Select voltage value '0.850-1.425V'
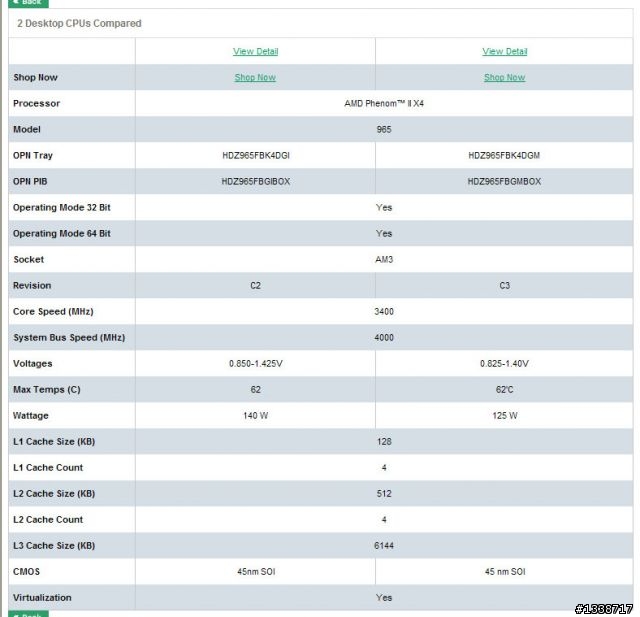Image resolution: width=640 pixels, height=617 pixels. coord(256,364)
